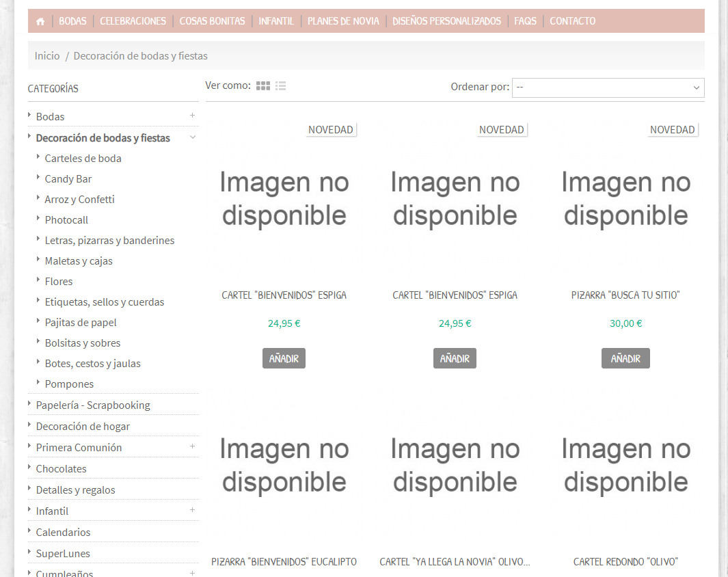The image size is (728, 577).
Task: Open Pizarra Busca Tu Sitio product image
Action: click(626, 199)
